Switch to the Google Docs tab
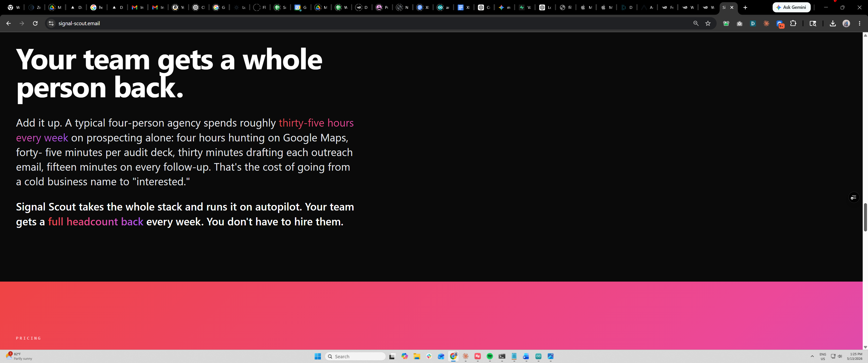 coord(464,7)
